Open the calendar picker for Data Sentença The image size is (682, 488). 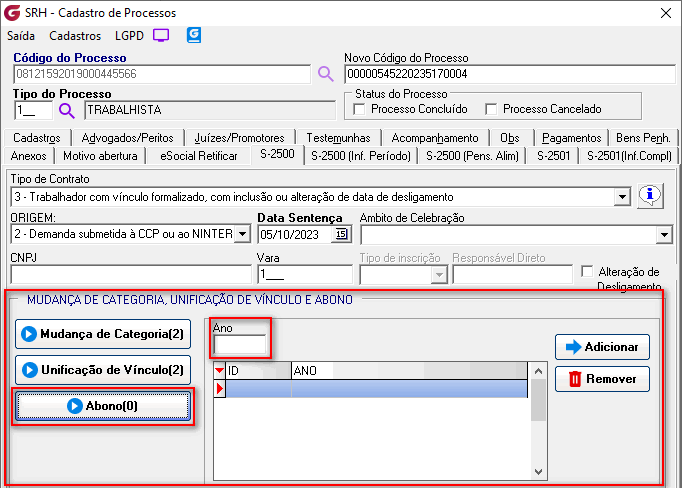click(341, 234)
